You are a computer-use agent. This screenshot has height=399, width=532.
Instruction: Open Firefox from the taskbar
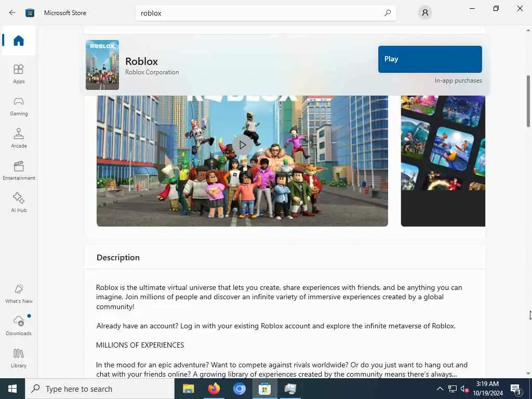coord(214,389)
